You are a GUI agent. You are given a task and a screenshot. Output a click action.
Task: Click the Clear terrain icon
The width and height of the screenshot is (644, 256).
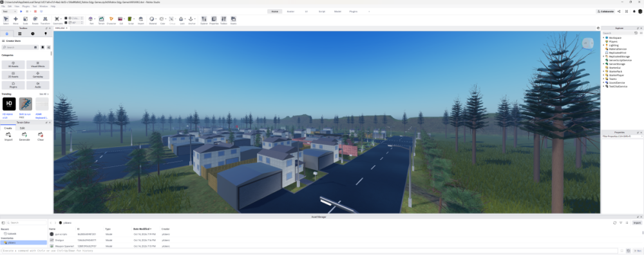click(x=40, y=136)
